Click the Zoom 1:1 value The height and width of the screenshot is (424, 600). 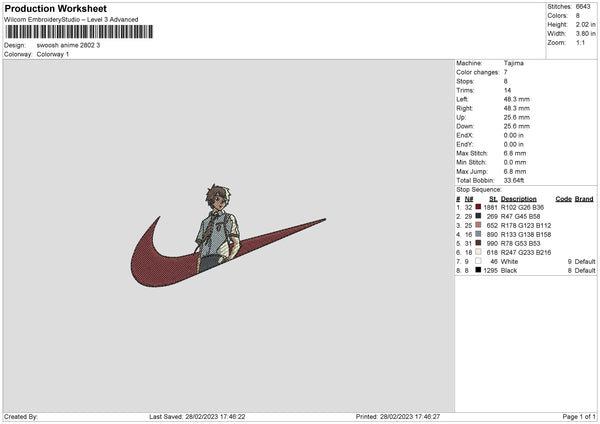pyautogui.click(x=580, y=42)
